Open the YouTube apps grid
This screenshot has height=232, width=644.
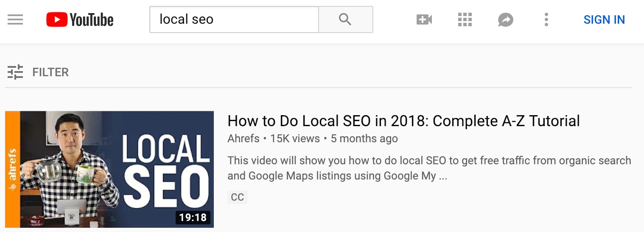(x=465, y=19)
